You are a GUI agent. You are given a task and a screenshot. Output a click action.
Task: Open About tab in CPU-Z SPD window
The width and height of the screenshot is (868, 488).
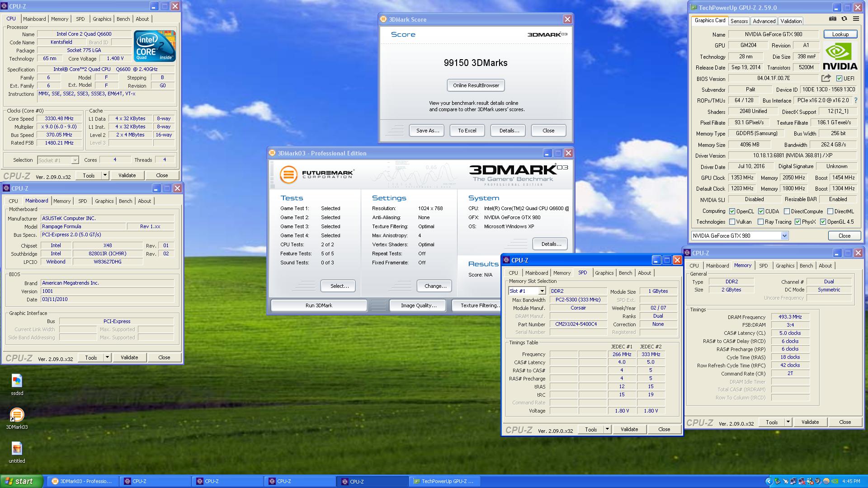point(644,273)
